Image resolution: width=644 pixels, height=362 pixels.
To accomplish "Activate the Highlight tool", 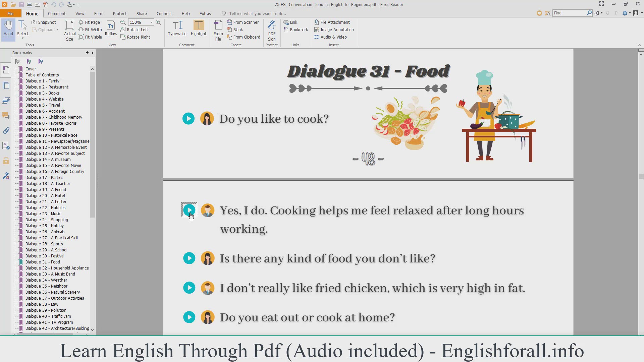I will click(x=199, y=28).
